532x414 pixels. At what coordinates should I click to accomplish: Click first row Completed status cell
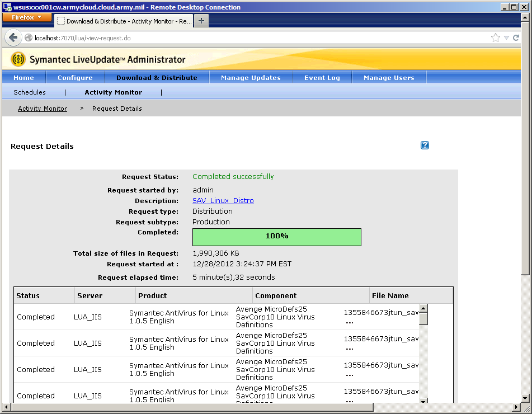tap(36, 317)
